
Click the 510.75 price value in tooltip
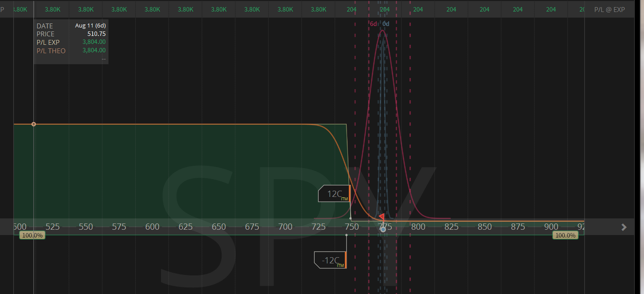tap(97, 34)
